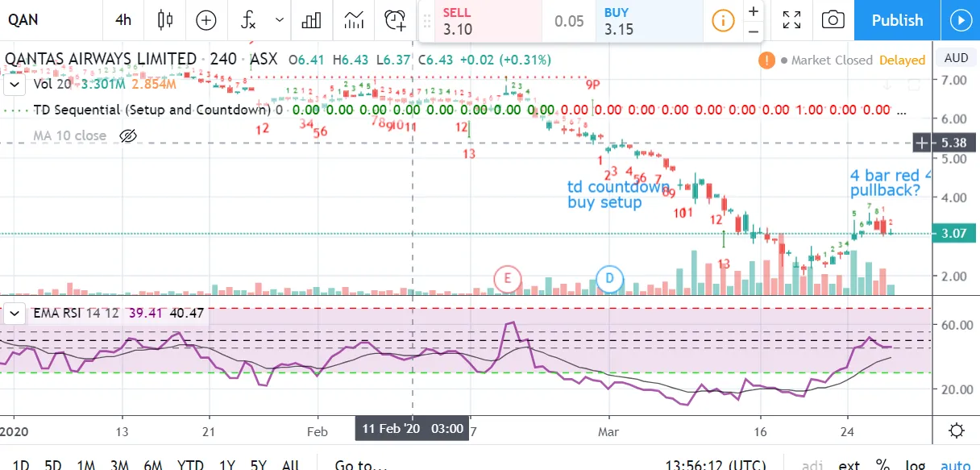The width and height of the screenshot is (980, 470).
Task: Open timezone menu at 13:56:12 (UTC)
Action: [x=716, y=465]
